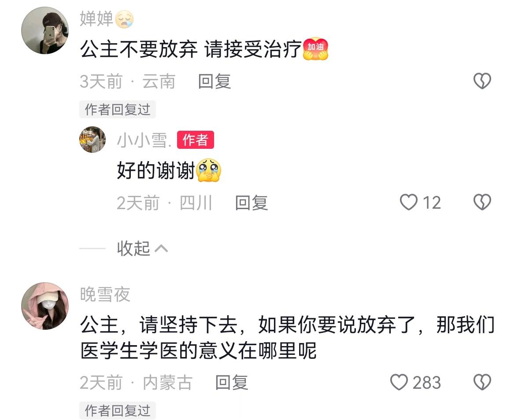Screen dimensions: 518x420
Task: Open username 小小雪
Action: point(144,140)
